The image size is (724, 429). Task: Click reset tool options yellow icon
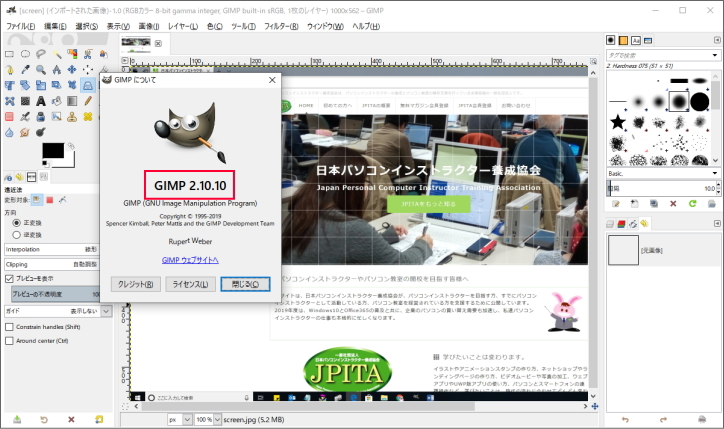pyautogui.click(x=98, y=419)
